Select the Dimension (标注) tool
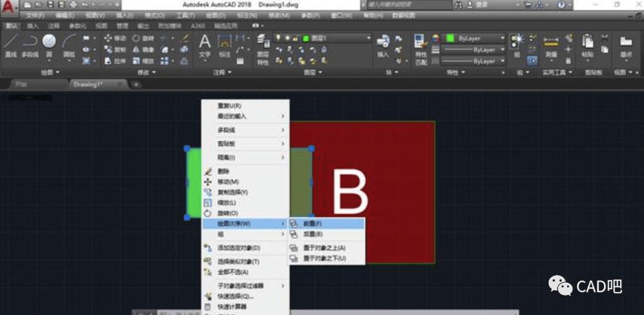The width and height of the screenshot is (644, 315). [225, 46]
